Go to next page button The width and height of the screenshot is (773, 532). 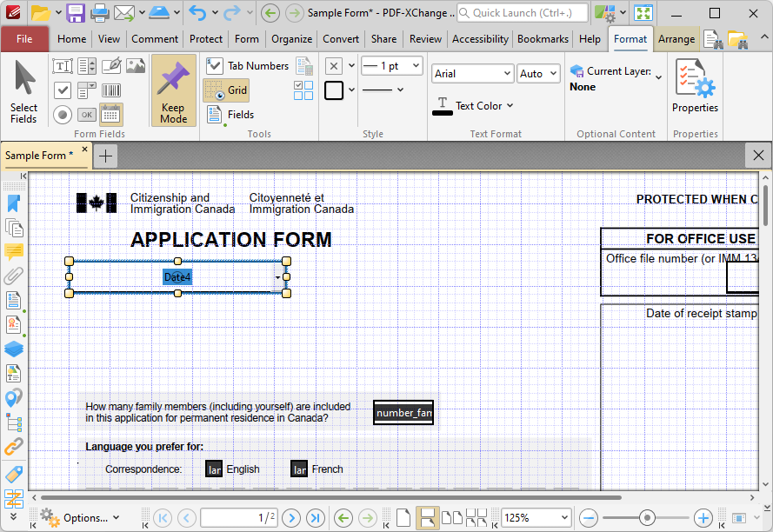pos(291,518)
